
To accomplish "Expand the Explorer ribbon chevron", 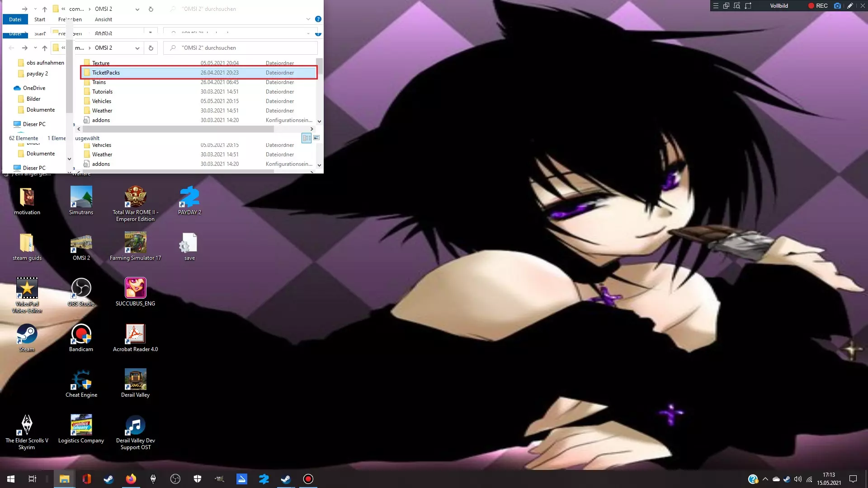I will (308, 19).
